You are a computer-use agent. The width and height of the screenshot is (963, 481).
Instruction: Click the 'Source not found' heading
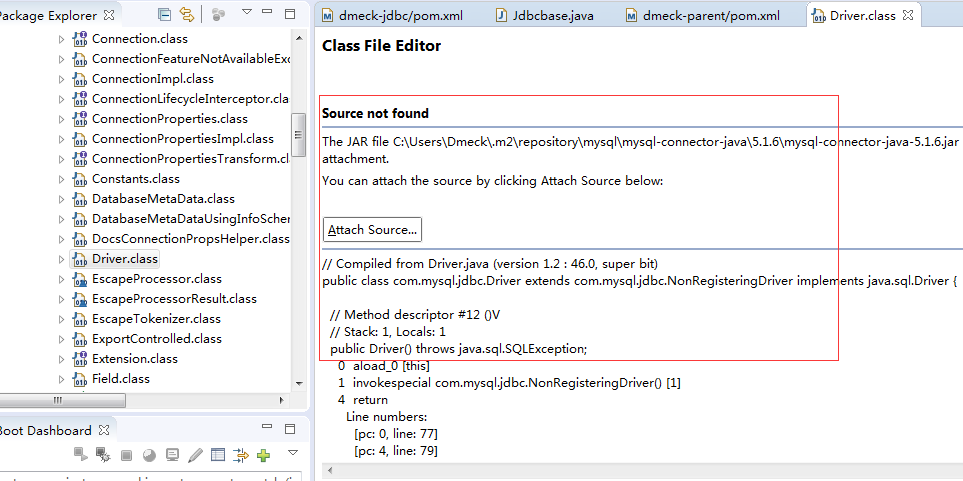click(x=375, y=114)
